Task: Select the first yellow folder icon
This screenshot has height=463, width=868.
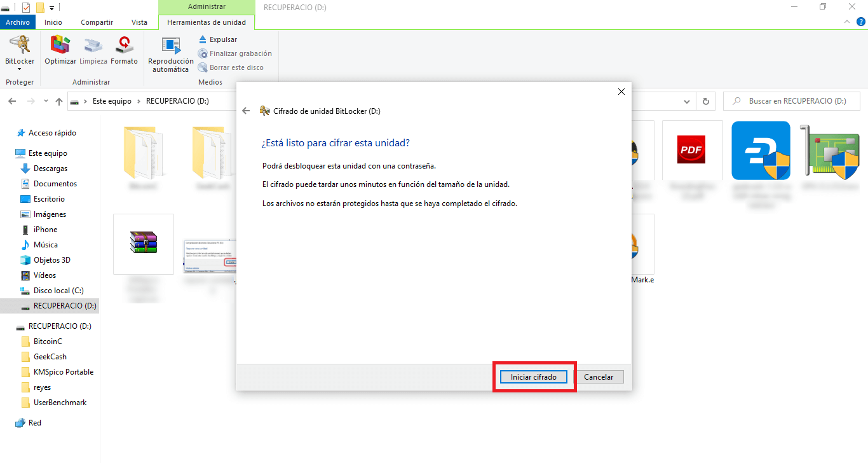Action: click(x=144, y=152)
